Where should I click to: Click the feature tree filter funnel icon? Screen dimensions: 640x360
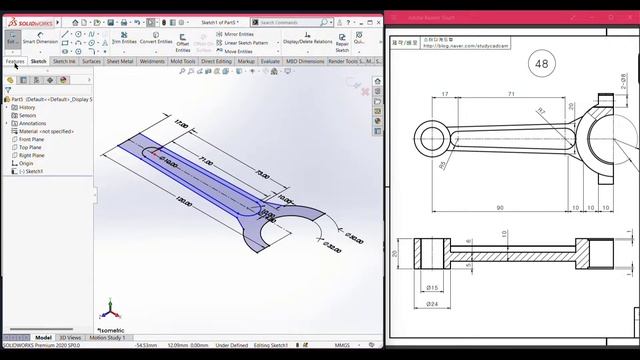(x=8, y=90)
